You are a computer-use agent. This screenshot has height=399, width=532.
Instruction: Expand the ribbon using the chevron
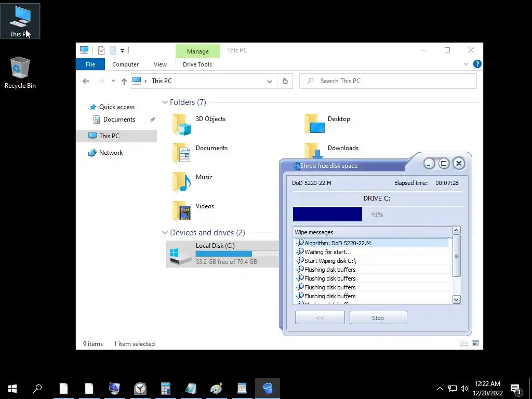click(466, 64)
